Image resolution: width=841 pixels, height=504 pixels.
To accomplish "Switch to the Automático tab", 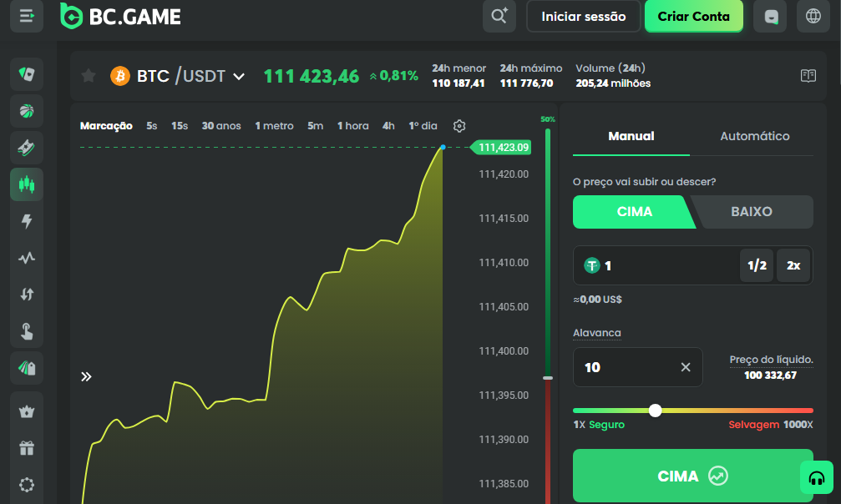I will coord(754,136).
